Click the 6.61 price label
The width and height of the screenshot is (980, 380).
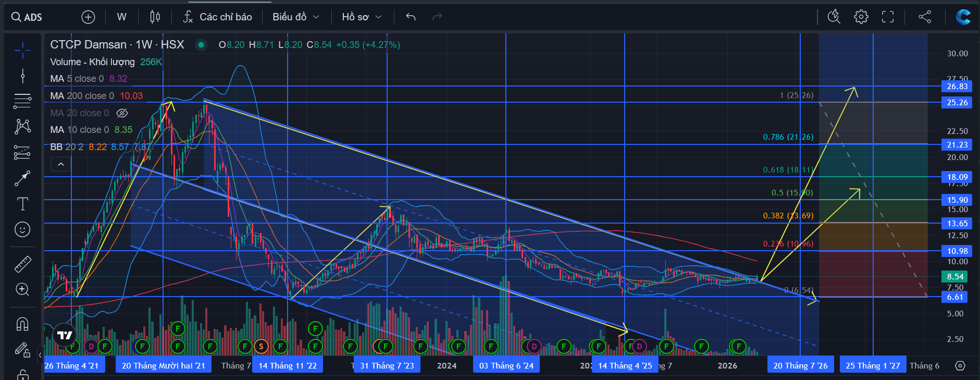[955, 297]
